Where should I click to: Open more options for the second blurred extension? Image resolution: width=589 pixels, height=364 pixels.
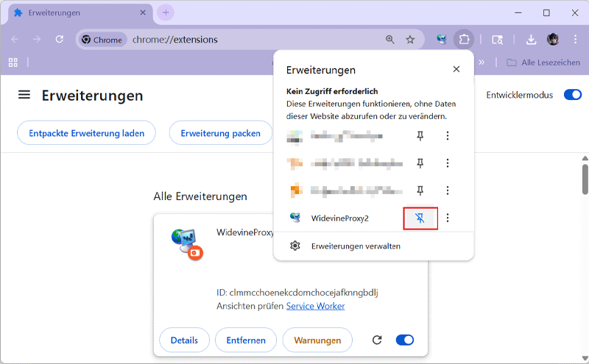(x=448, y=163)
